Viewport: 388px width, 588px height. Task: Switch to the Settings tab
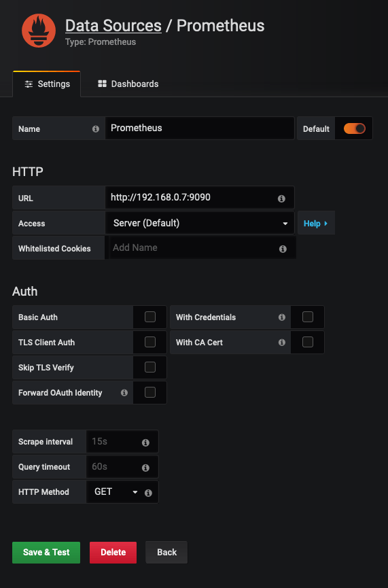[x=47, y=84]
